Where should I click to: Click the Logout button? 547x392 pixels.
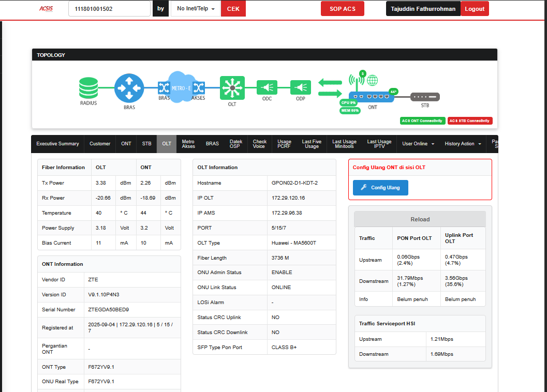click(475, 9)
